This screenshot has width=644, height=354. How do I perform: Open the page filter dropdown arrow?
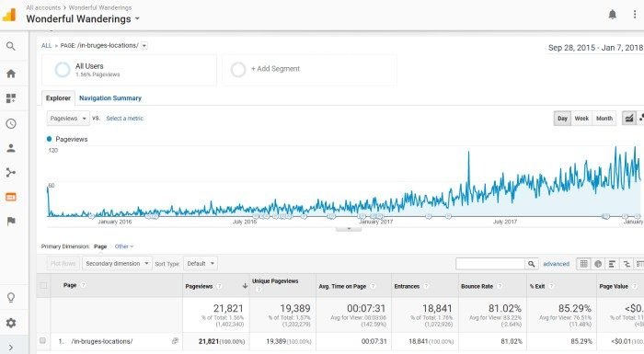coord(144,46)
